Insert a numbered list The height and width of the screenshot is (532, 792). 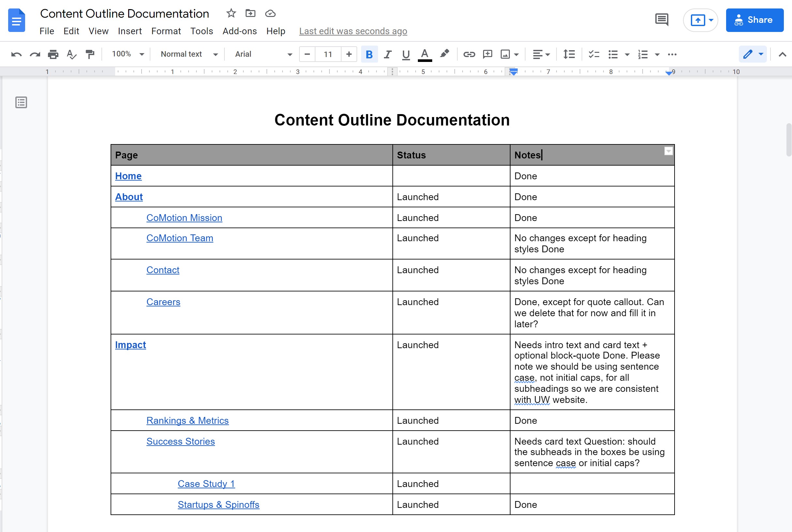(x=643, y=54)
